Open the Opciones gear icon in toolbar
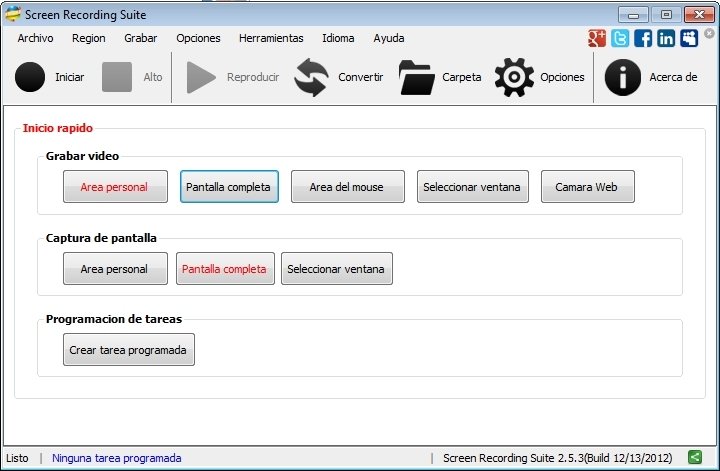The width and height of the screenshot is (720, 471). tap(514, 77)
